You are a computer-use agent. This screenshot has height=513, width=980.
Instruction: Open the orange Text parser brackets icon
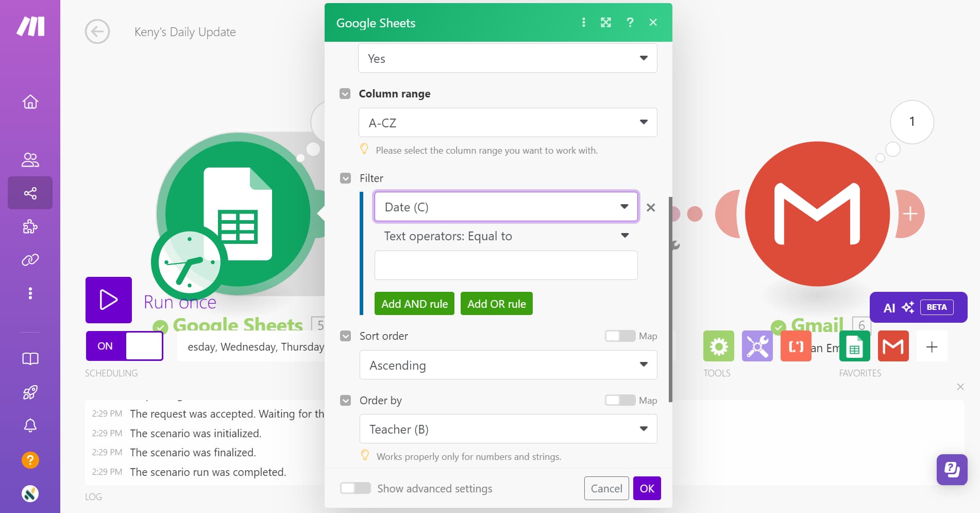(x=796, y=346)
